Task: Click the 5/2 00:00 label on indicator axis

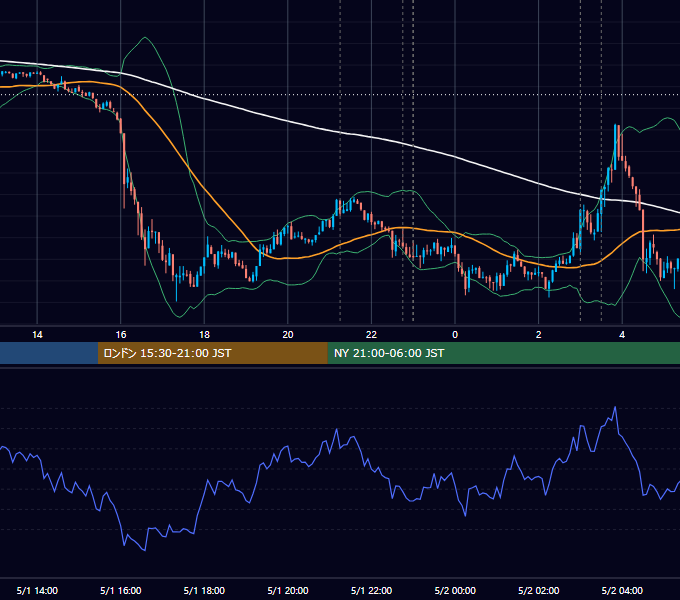Action: point(455,590)
